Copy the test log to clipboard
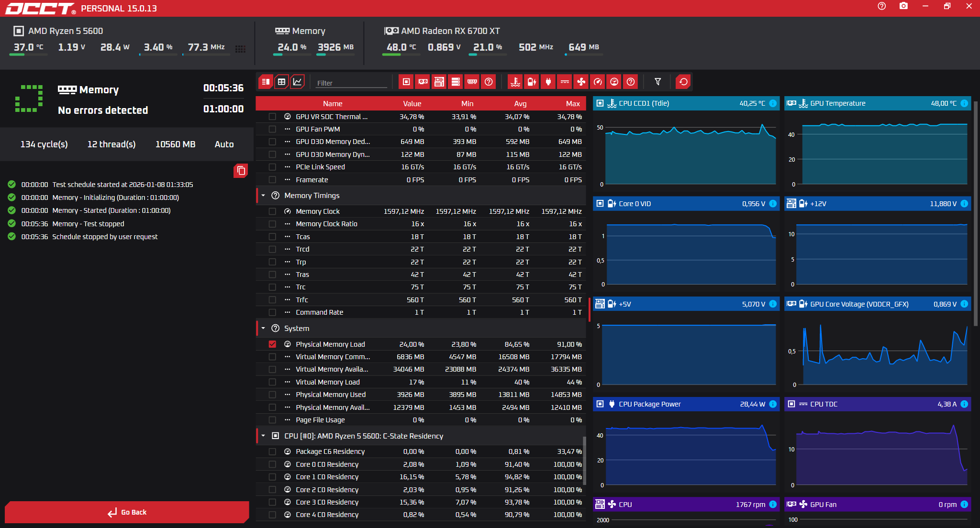This screenshot has height=528, width=980. click(241, 171)
